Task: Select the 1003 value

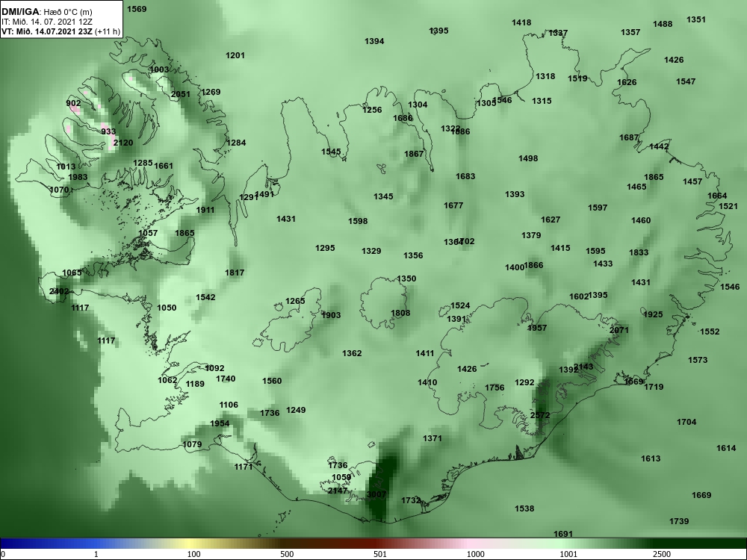Action: pyautogui.click(x=159, y=69)
